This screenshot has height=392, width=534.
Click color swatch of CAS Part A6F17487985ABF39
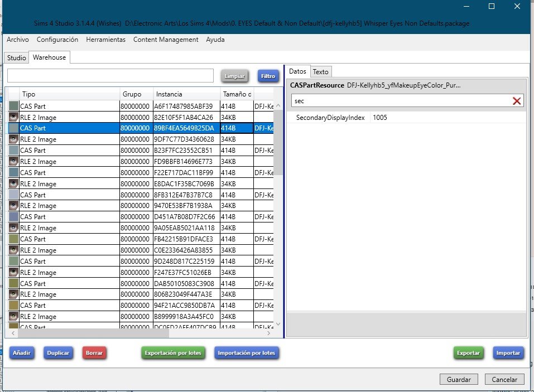tap(14, 106)
